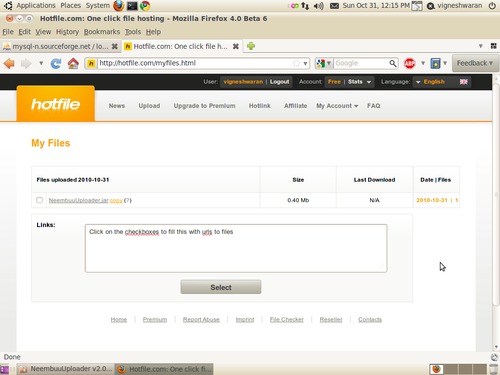Viewport: 500px width, 375px height.
Task: Open new tab with green plus icon
Action: [x=251, y=46]
